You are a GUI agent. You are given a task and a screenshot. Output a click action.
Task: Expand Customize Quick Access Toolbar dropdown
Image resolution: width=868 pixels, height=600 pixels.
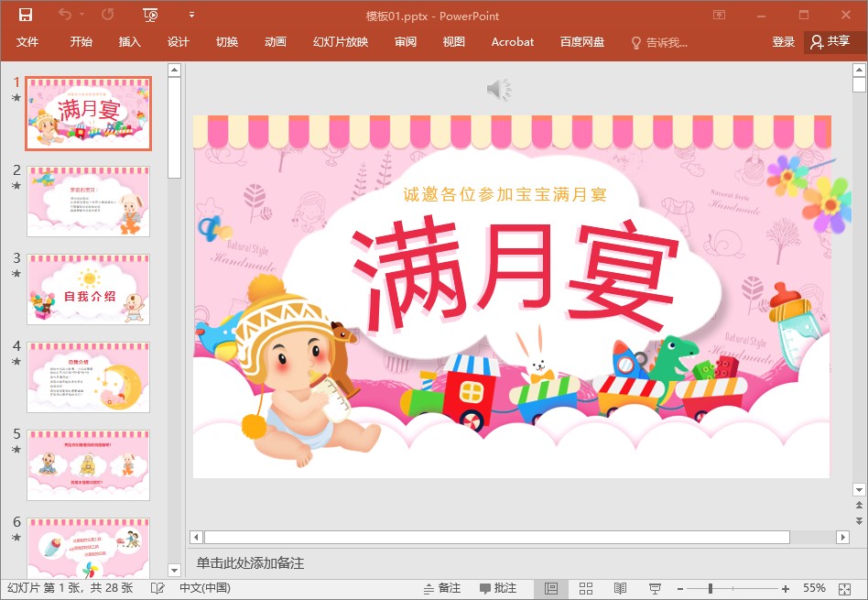click(x=191, y=15)
